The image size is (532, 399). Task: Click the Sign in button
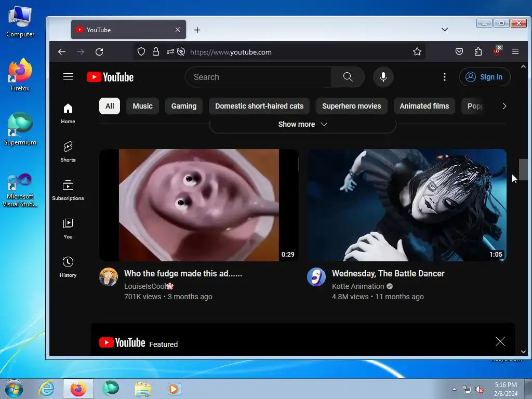tap(485, 77)
